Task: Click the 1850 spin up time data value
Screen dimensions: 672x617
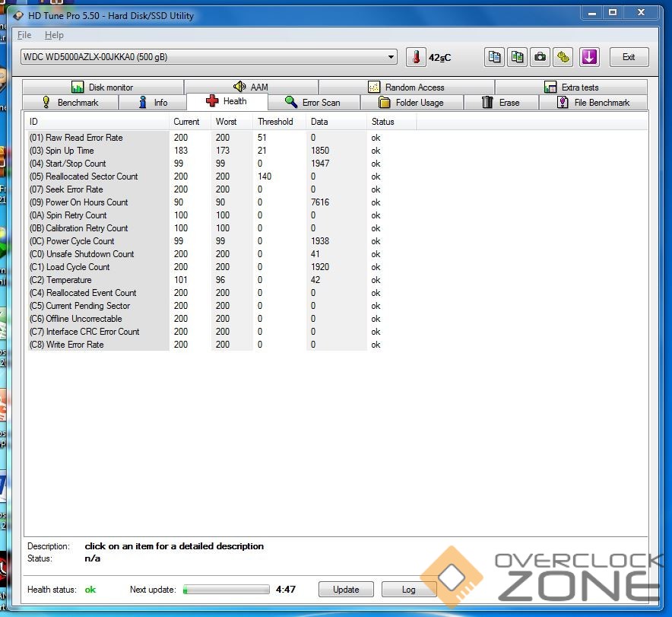Action: click(x=320, y=151)
